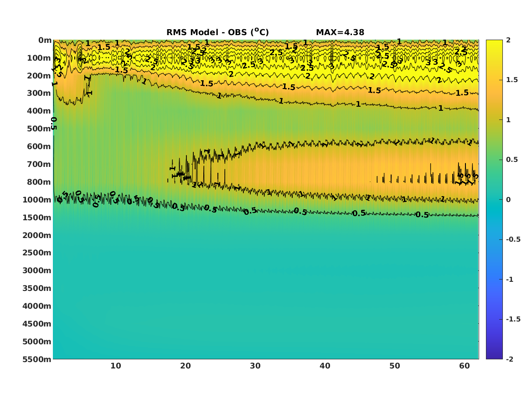
Task: Click the colorbar tick label '-1'
Action: pyautogui.click(x=510, y=280)
